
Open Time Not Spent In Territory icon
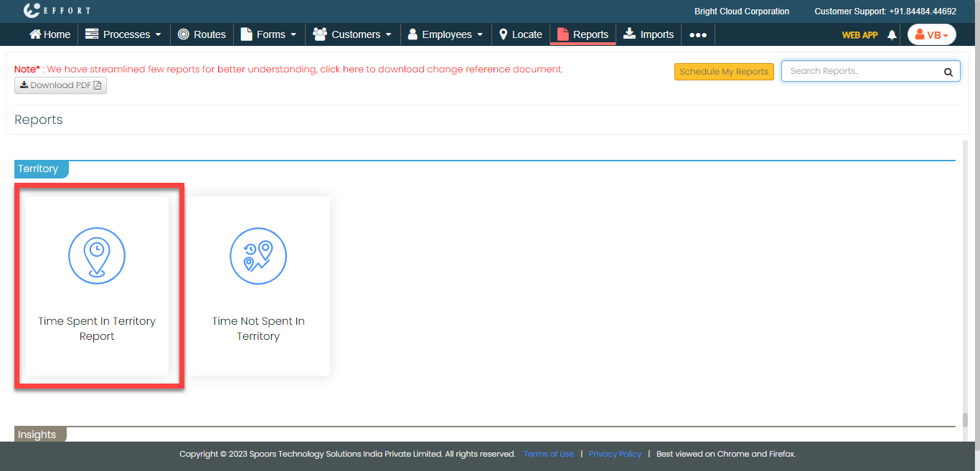tap(258, 257)
